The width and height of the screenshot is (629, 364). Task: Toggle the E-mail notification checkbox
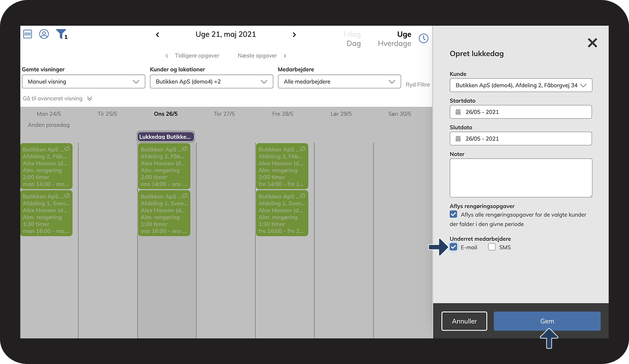[453, 247]
